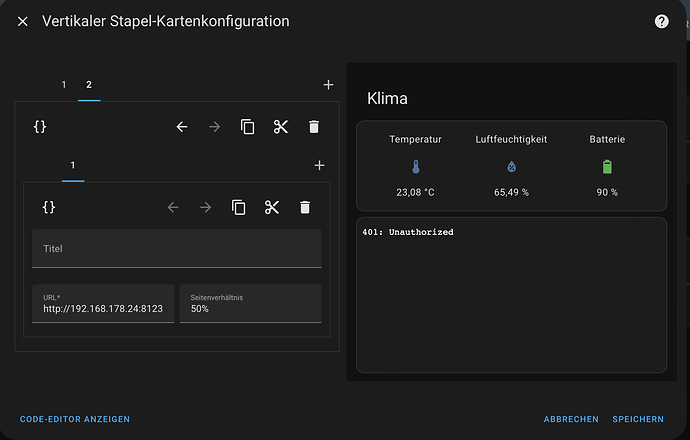690x440 pixels.
Task: Click the 65,49 % humidity value
Action: pyautogui.click(x=511, y=192)
